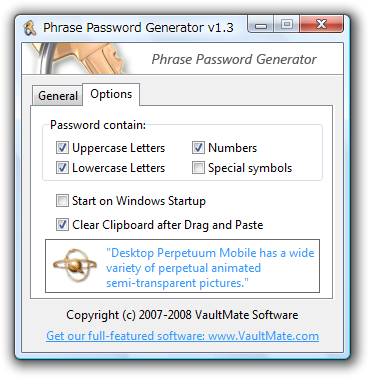
Task: Click the italic Phrase Password Generator heading
Action: point(234,60)
